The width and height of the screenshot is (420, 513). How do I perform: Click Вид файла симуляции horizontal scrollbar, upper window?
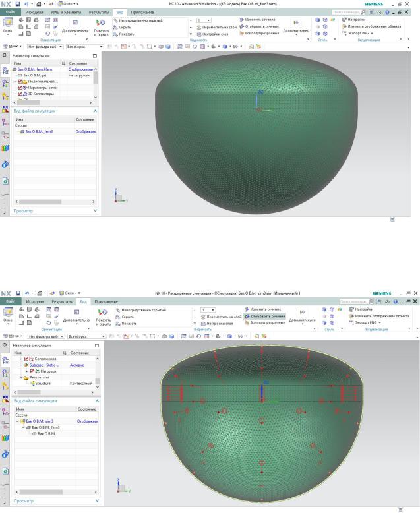pyautogui.click(x=40, y=202)
